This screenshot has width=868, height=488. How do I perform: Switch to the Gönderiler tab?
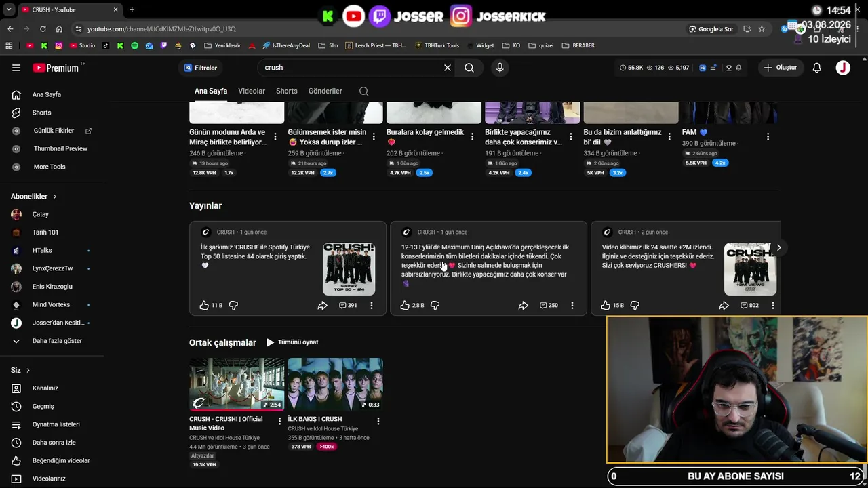pos(325,91)
